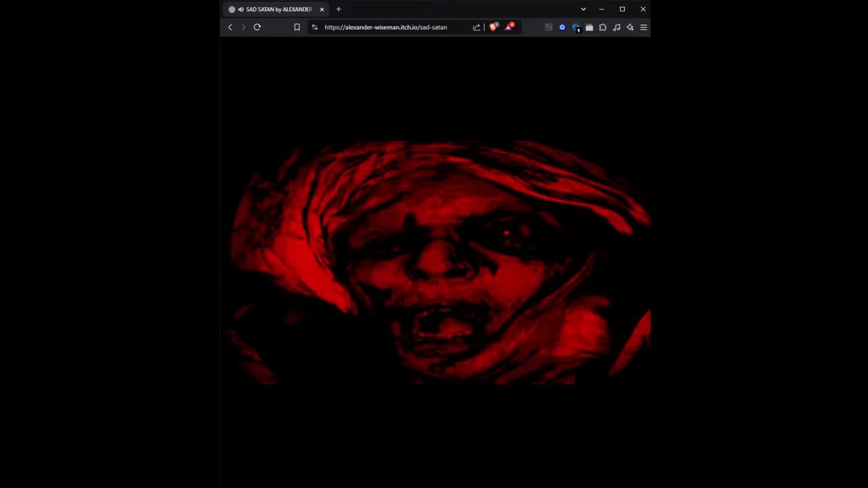Reload the Sad Satan page

[x=257, y=27]
